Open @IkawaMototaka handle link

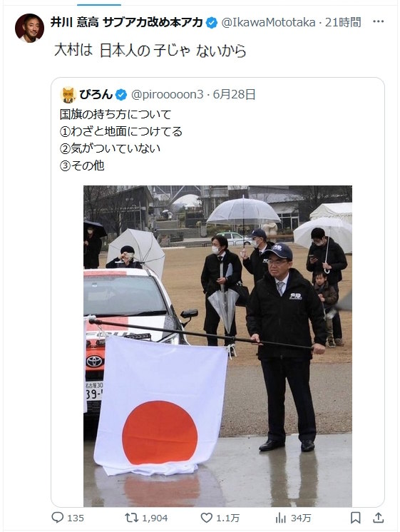pyautogui.click(x=268, y=22)
